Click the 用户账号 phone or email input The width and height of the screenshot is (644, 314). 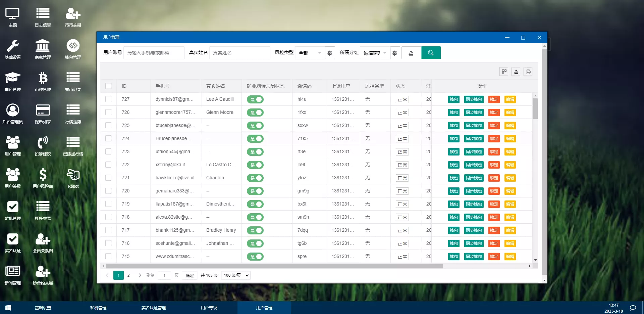pos(154,53)
